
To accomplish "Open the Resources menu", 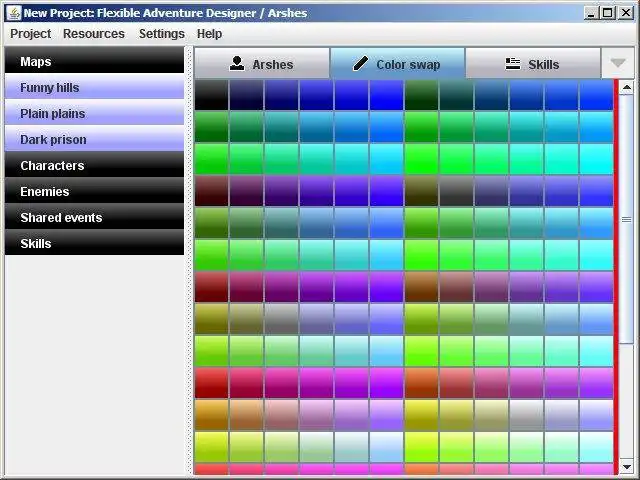I will (x=93, y=33).
